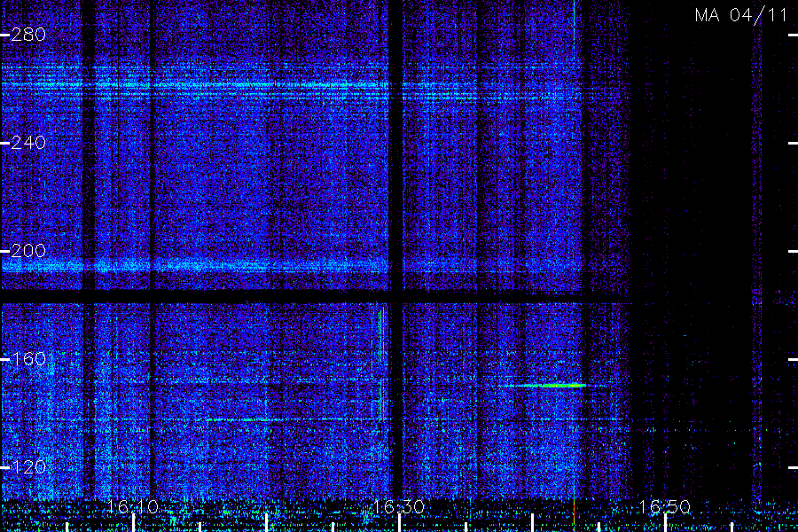798x532 pixels.
Task: Click the time tick mark under 16:30
Action: (x=399, y=523)
